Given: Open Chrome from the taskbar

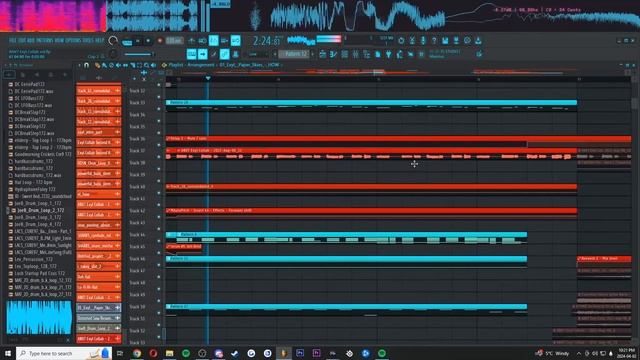Looking at the screenshot, I should point(137,353).
